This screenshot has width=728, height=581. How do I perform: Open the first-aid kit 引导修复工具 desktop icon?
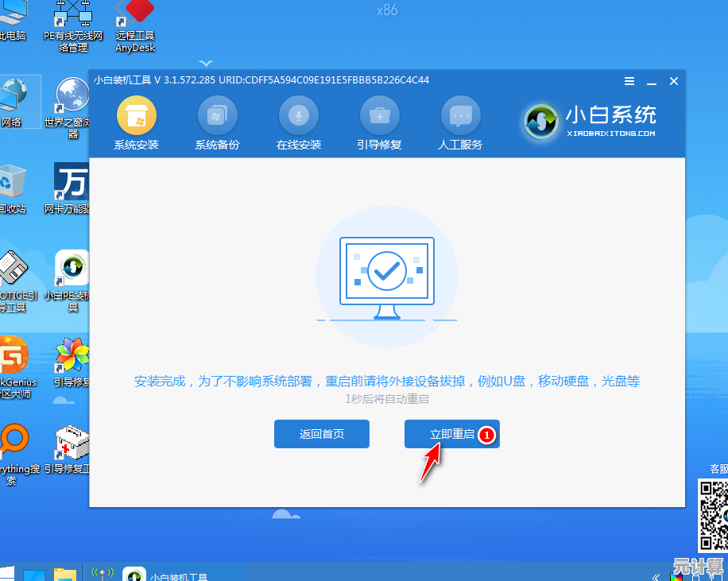pyautogui.click(x=72, y=443)
